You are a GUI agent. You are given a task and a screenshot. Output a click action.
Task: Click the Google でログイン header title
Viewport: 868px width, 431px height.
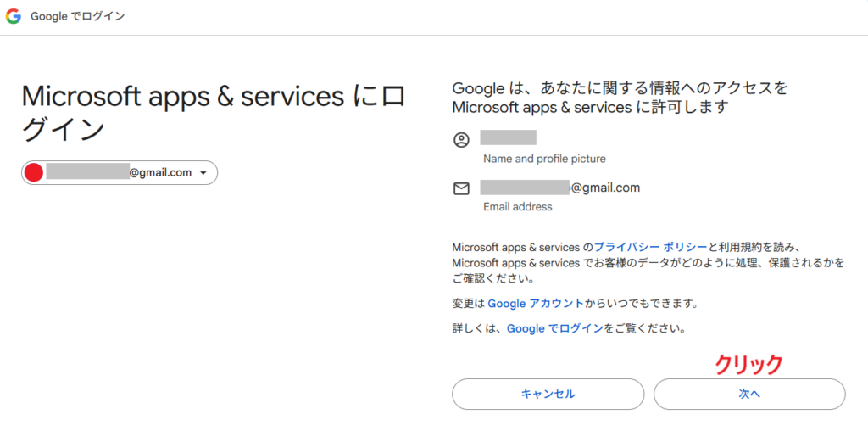click(78, 17)
